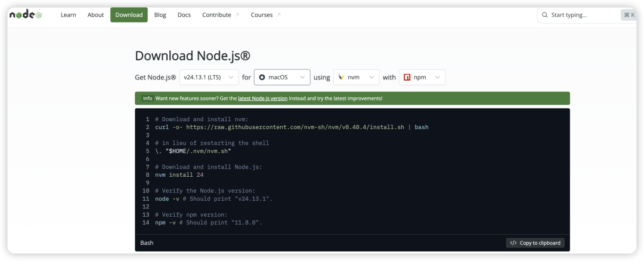Click the ⌘ K shortcut badge
The height and width of the screenshot is (261, 644).
tap(629, 15)
